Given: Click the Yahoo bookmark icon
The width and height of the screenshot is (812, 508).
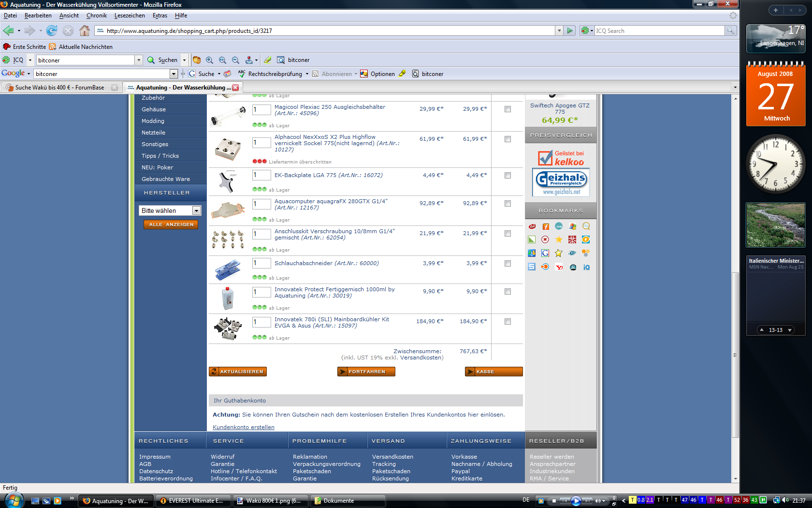Looking at the screenshot, I should point(559,267).
